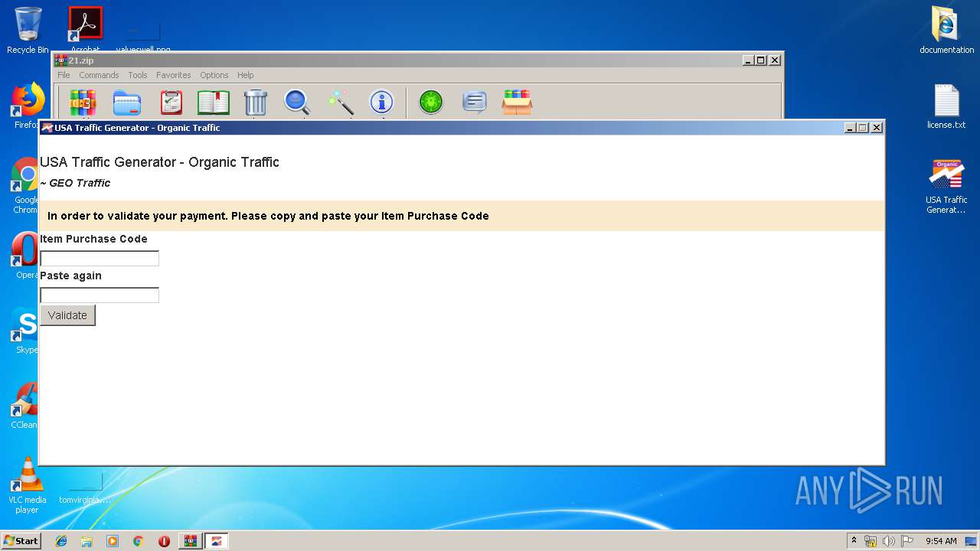Select USA Traffic Generator desktop icon
The width and height of the screenshot is (980, 551).
[946, 185]
